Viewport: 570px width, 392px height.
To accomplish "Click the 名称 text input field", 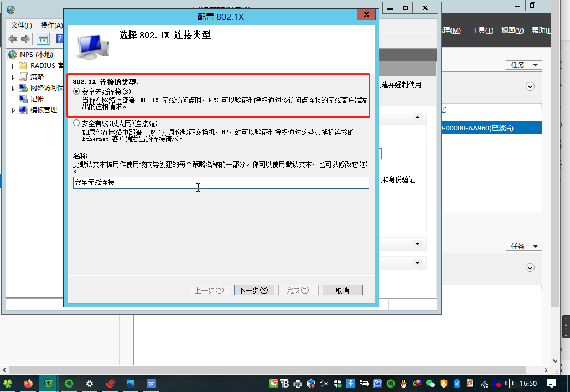I will [221, 182].
